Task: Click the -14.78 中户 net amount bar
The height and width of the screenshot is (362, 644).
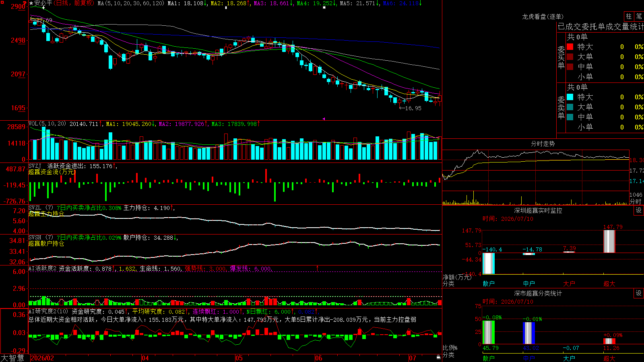Action: pos(529,254)
